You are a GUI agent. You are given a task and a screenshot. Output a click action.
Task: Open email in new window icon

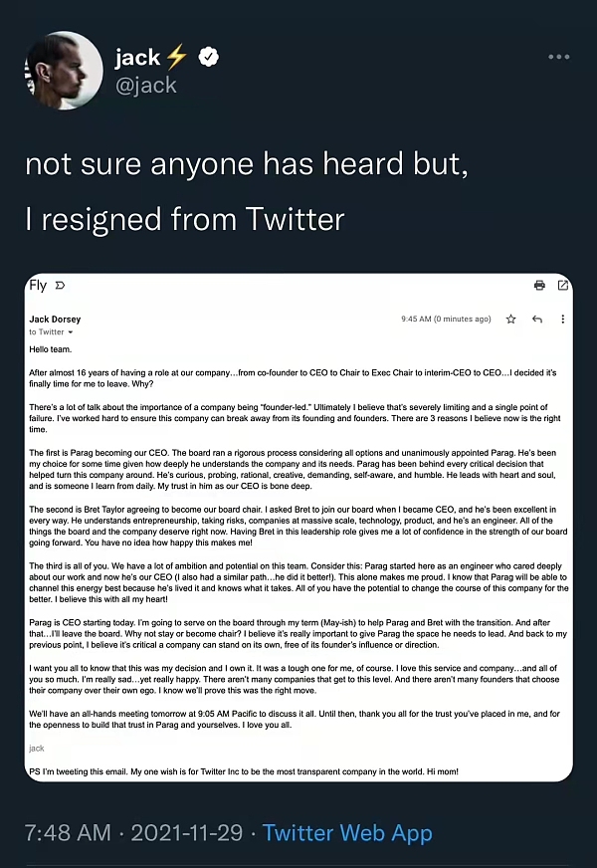pos(563,285)
